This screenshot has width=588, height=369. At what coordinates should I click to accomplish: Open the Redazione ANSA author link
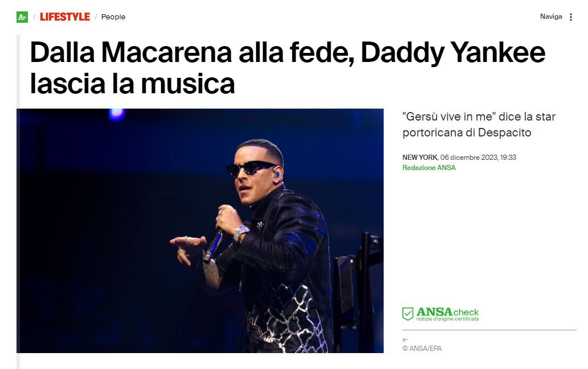429,168
